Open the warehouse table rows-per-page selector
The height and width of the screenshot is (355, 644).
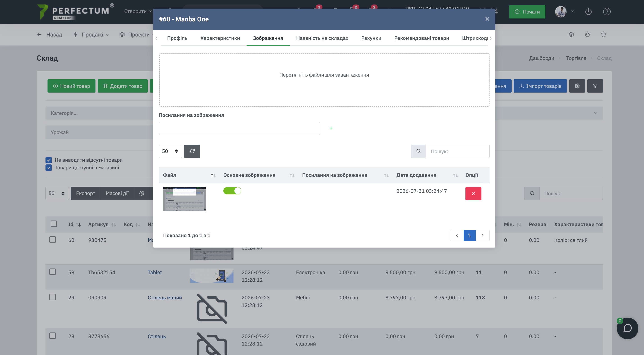[x=57, y=193]
